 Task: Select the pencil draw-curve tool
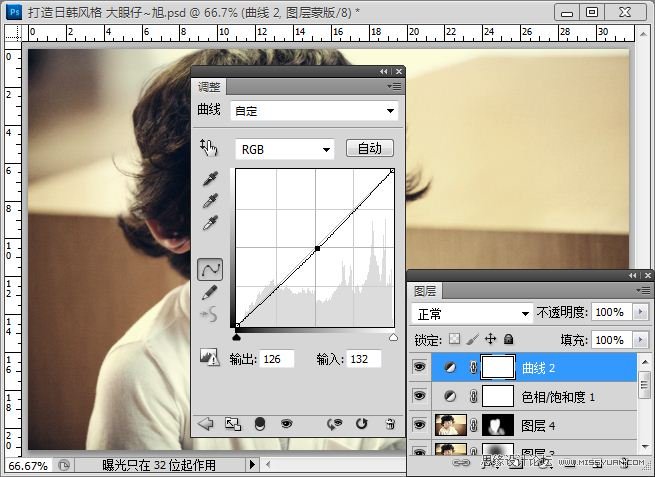(x=210, y=292)
